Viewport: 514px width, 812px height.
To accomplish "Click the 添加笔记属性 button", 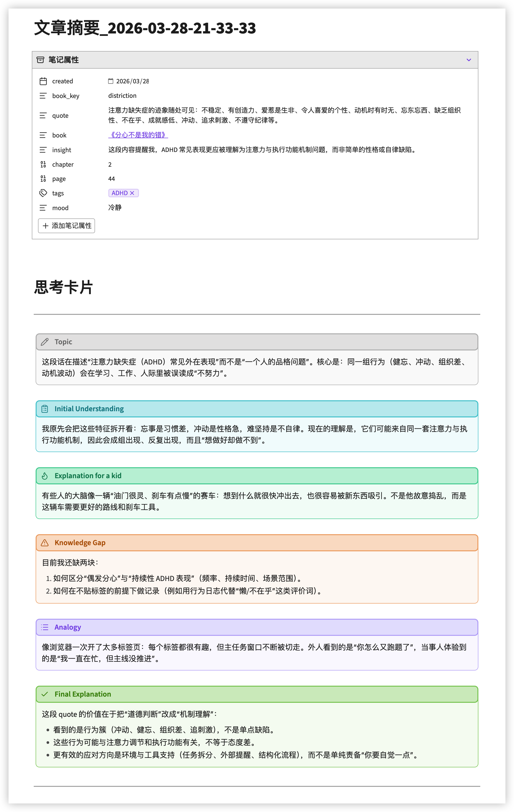I will click(x=67, y=226).
